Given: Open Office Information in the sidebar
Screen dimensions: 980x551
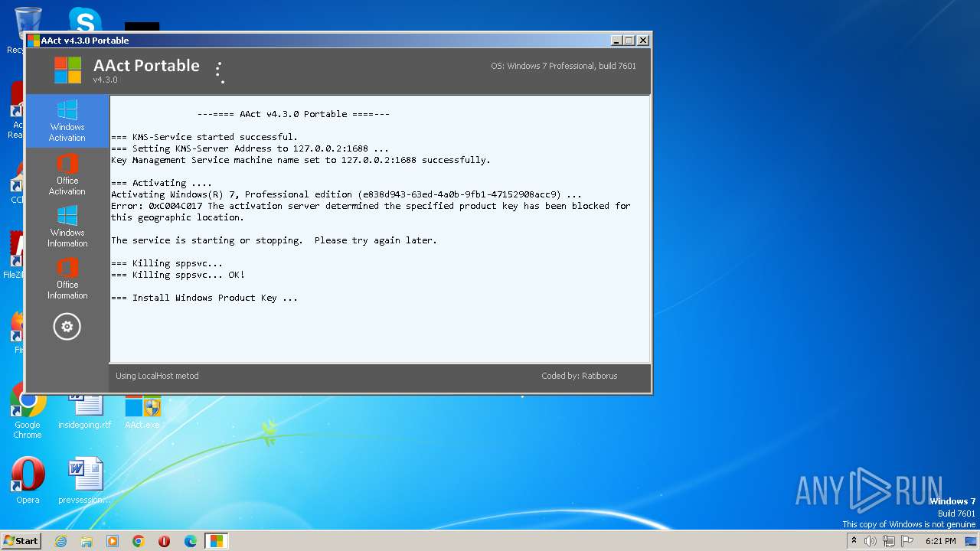Looking at the screenshot, I should [x=67, y=279].
